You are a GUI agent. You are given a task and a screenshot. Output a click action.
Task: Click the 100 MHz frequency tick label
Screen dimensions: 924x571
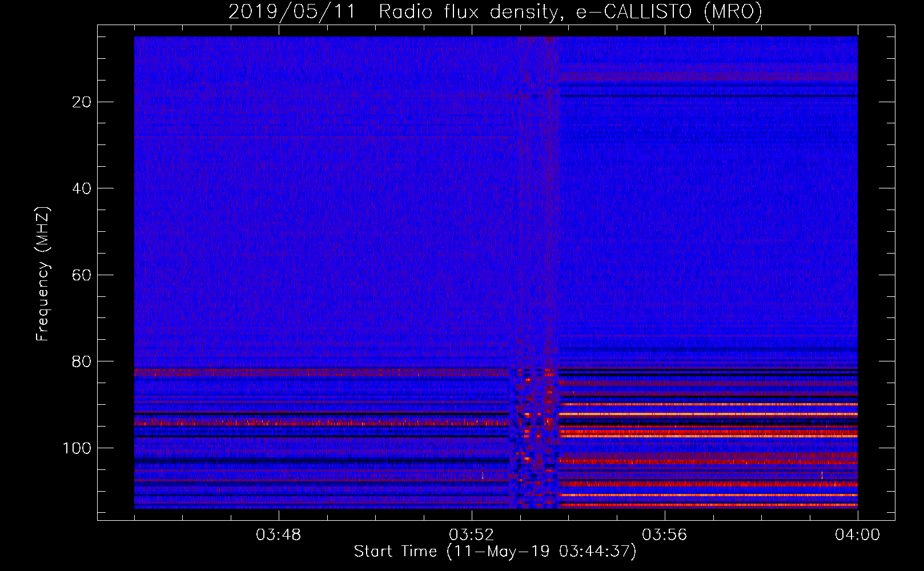click(77, 448)
